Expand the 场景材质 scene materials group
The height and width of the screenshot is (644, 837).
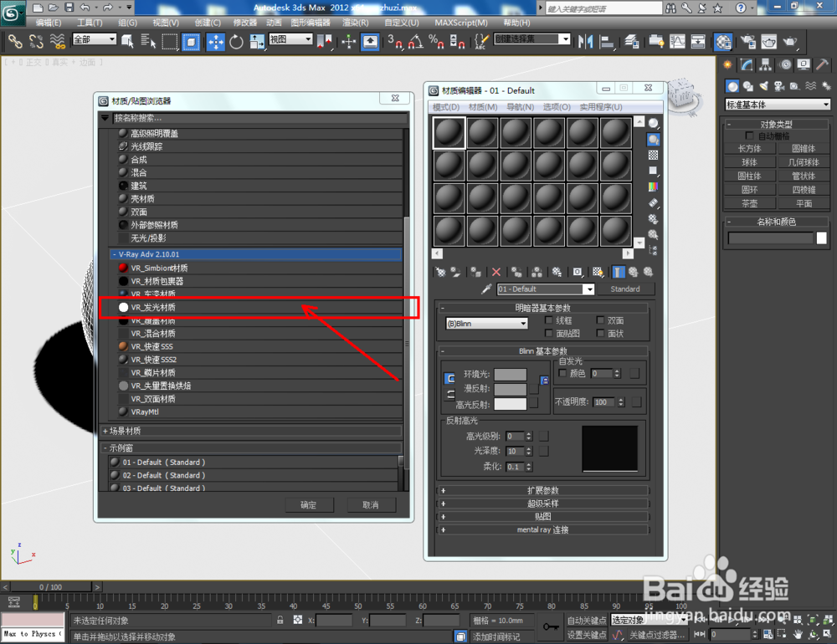point(251,431)
